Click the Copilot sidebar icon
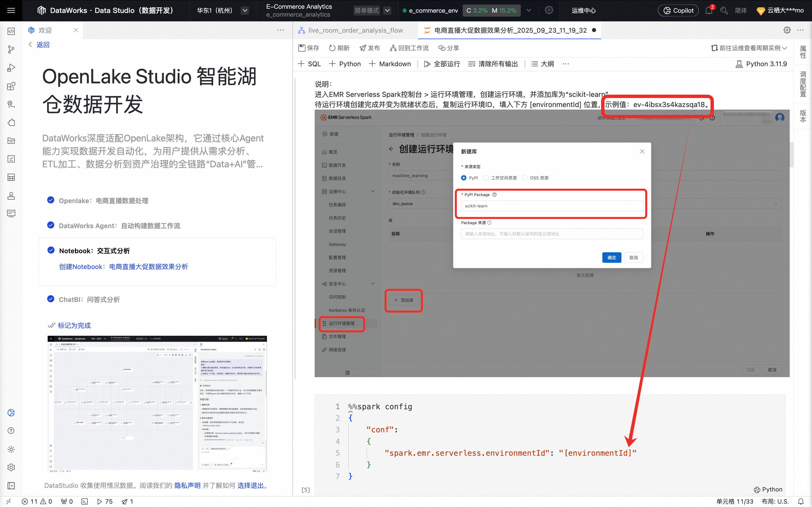Screen dimensions: 812x507 pos(11,413)
